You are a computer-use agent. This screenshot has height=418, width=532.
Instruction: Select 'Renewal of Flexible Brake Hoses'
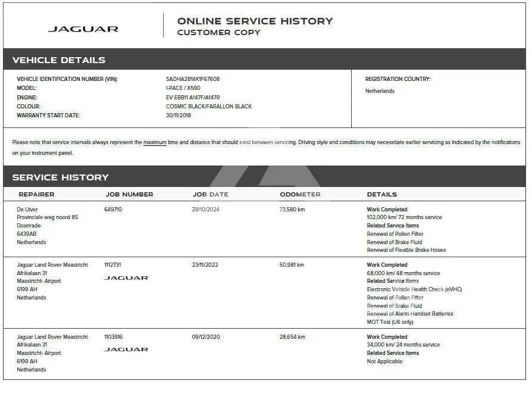(x=406, y=250)
